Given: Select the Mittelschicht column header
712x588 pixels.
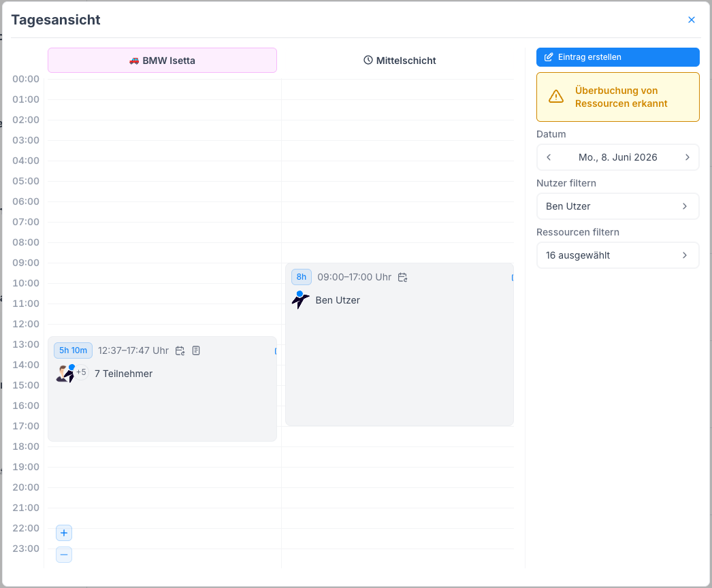Looking at the screenshot, I should 400,61.
